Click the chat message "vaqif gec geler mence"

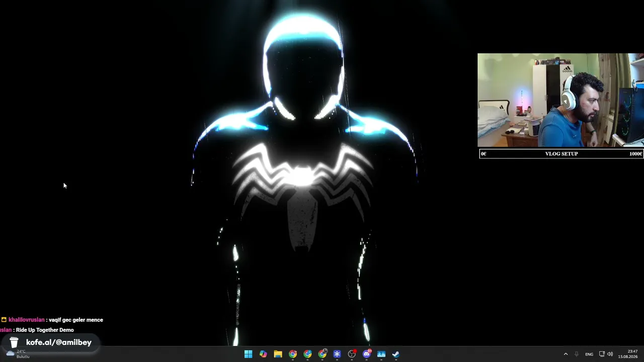[76, 320]
